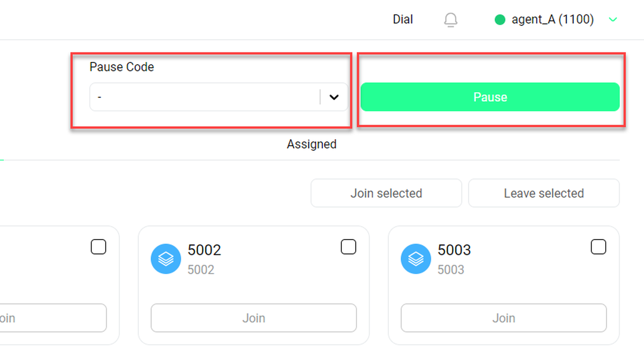
Task: Select the leftmost queue card checkbox
Action: [98, 247]
